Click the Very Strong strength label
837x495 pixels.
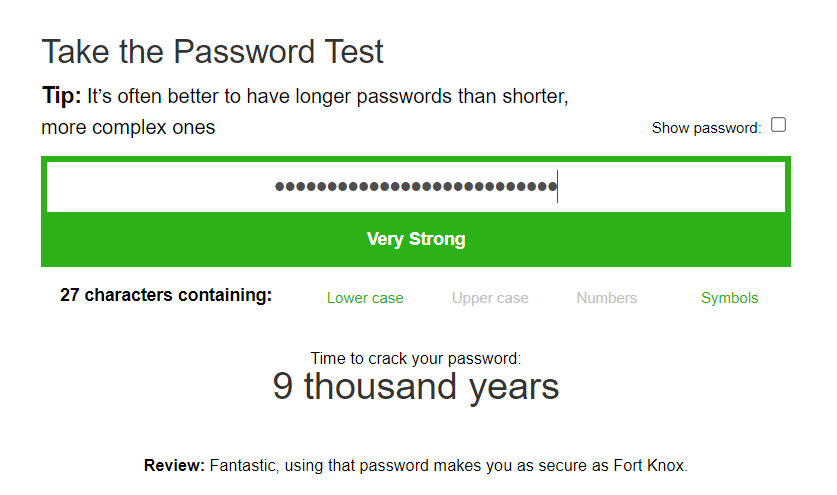point(416,239)
